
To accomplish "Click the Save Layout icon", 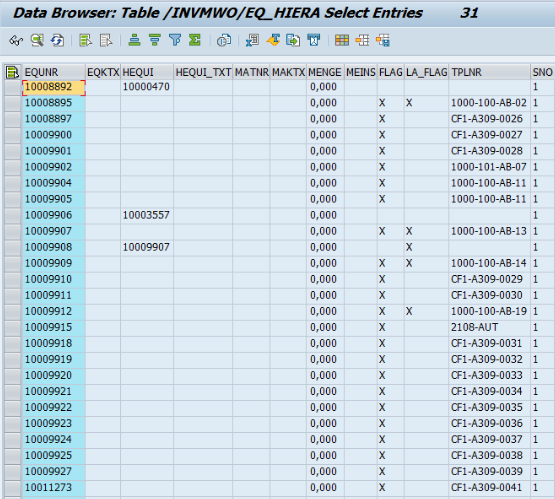I will [x=383, y=40].
